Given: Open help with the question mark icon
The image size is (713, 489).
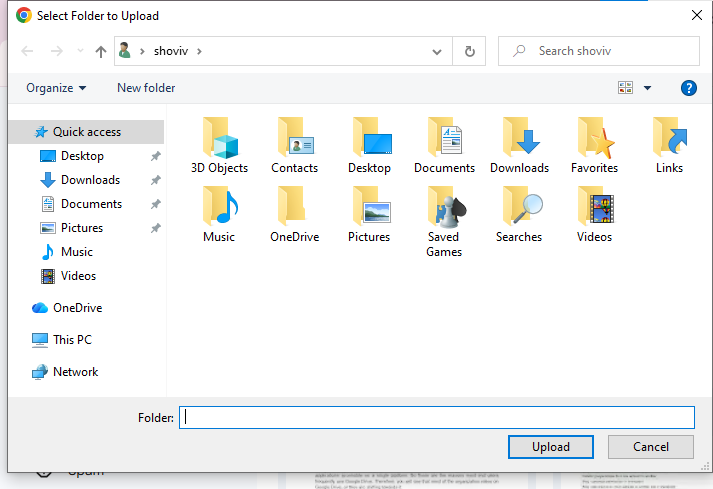Looking at the screenshot, I should click(688, 88).
